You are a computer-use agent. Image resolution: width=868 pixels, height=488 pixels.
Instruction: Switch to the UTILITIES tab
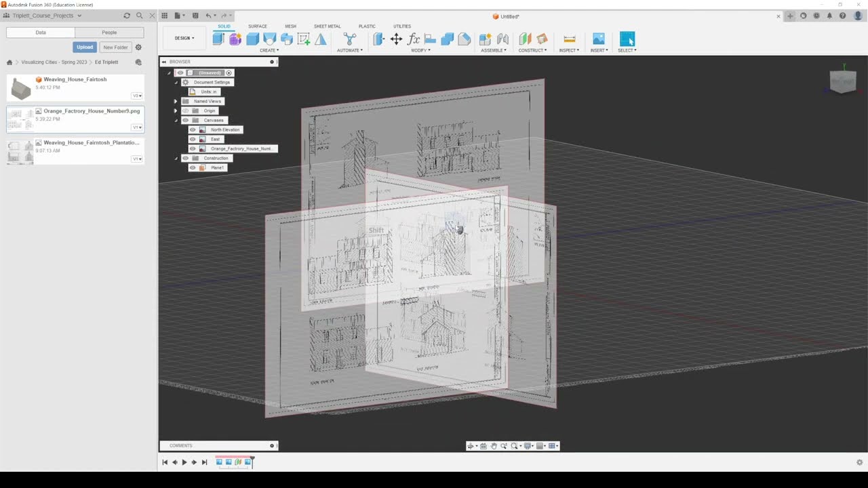click(402, 26)
